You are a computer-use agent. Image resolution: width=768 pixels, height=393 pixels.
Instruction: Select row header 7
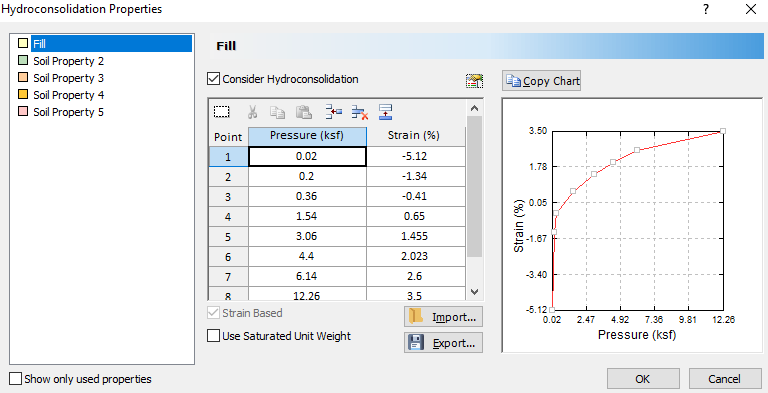(x=228, y=277)
